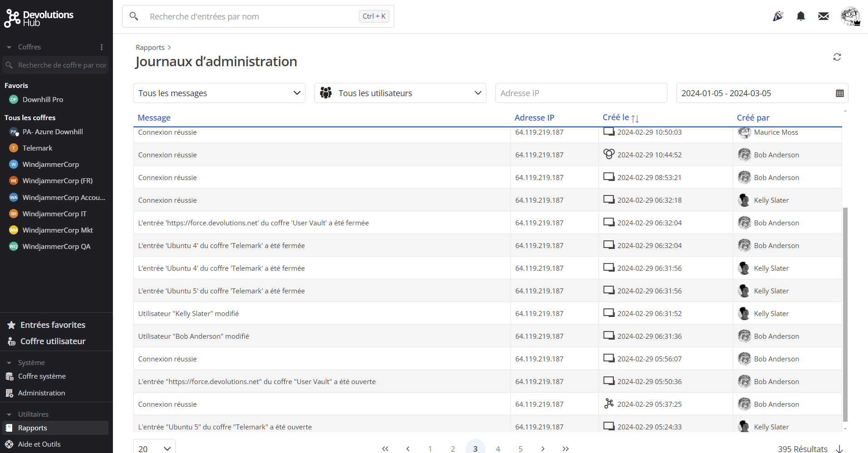The height and width of the screenshot is (453, 868).
Task: Select the 'Utilisateur "Bob Anderson" modifié' row
Action: click(488, 336)
